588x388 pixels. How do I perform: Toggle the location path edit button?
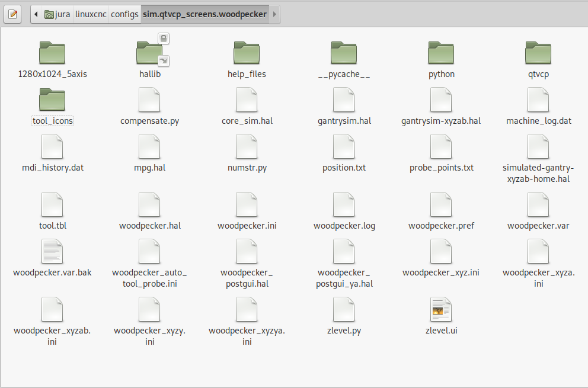[x=13, y=14]
